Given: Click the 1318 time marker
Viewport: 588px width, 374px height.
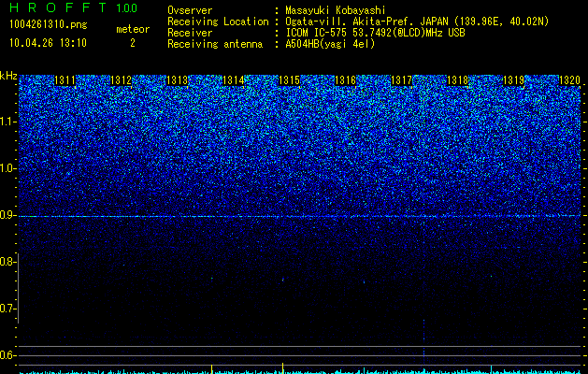Looking at the screenshot, I should click(457, 80).
